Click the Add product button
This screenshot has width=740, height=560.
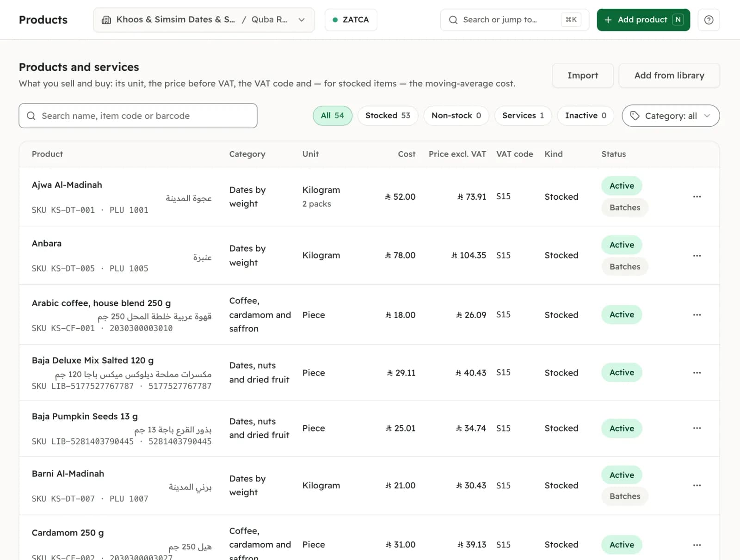coord(643,20)
